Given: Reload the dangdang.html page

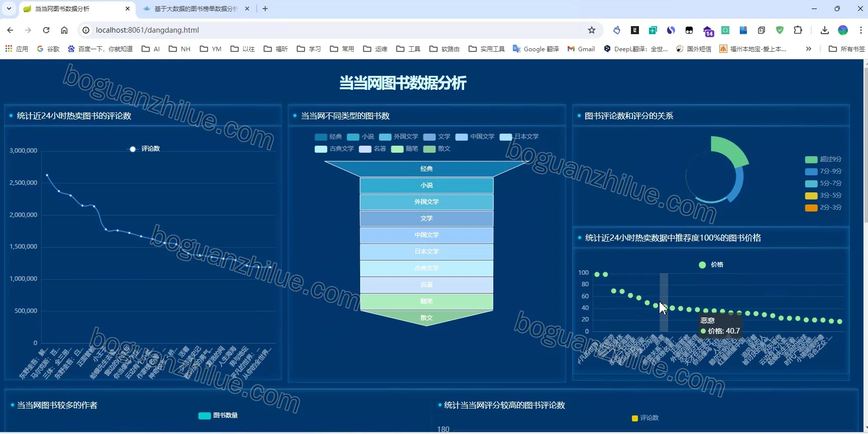Looking at the screenshot, I should (46, 30).
